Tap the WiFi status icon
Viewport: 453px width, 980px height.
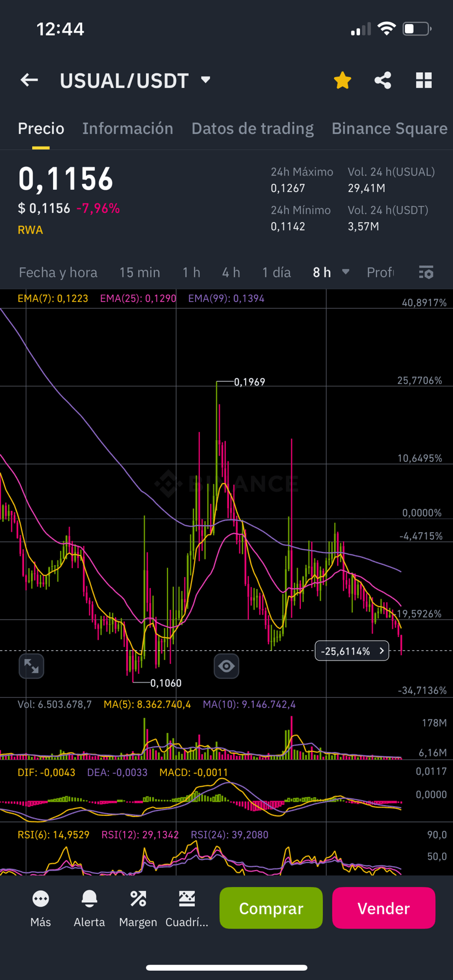387,28
